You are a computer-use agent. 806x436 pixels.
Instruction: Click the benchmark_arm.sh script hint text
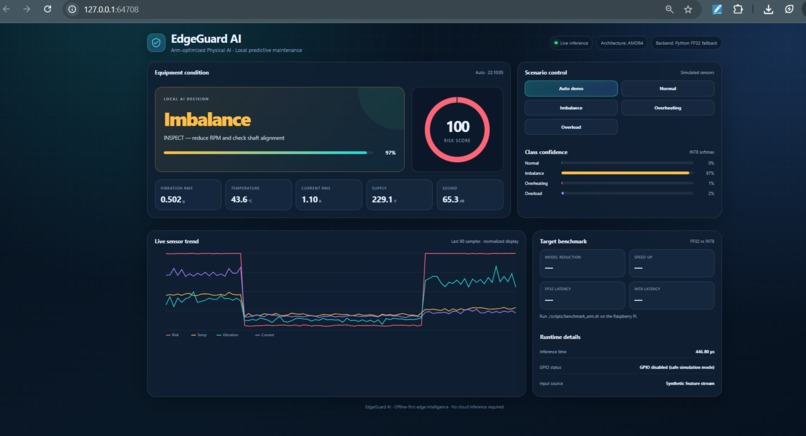pos(589,316)
